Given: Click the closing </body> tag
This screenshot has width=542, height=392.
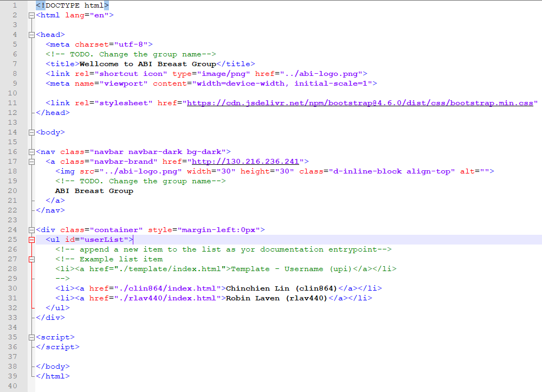Looking at the screenshot, I should [53, 367].
